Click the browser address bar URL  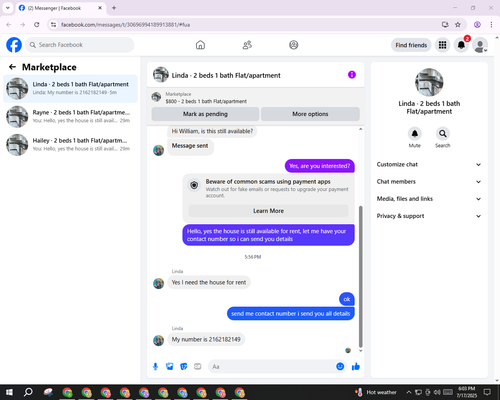[x=126, y=25]
